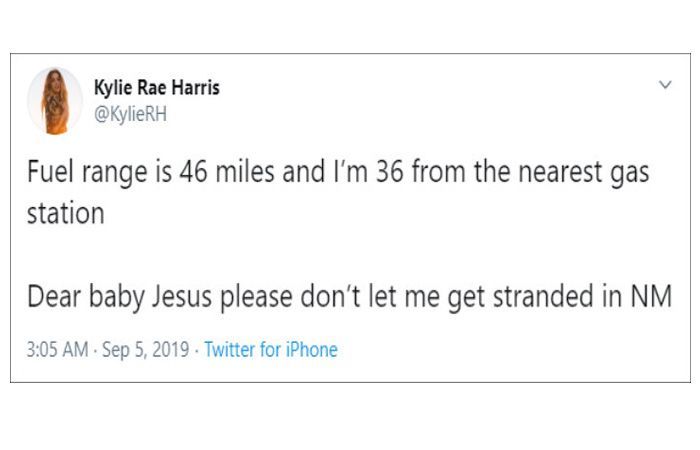Click the number "46" in the tweet
Screen dimensions: 700x450
193,172
